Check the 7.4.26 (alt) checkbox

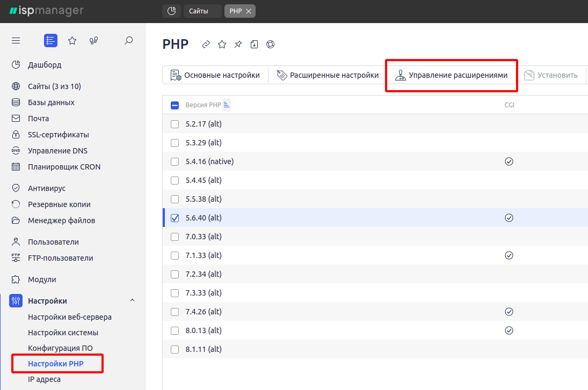click(x=175, y=312)
